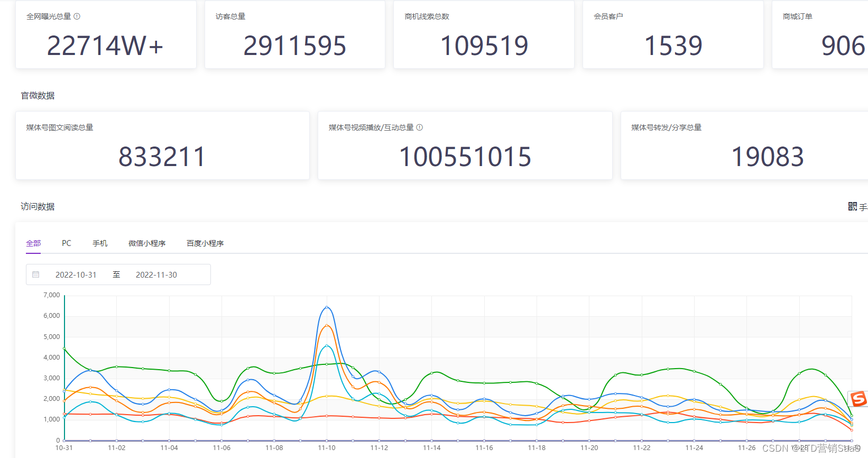Click the 11-20 x-axis label

point(589,448)
